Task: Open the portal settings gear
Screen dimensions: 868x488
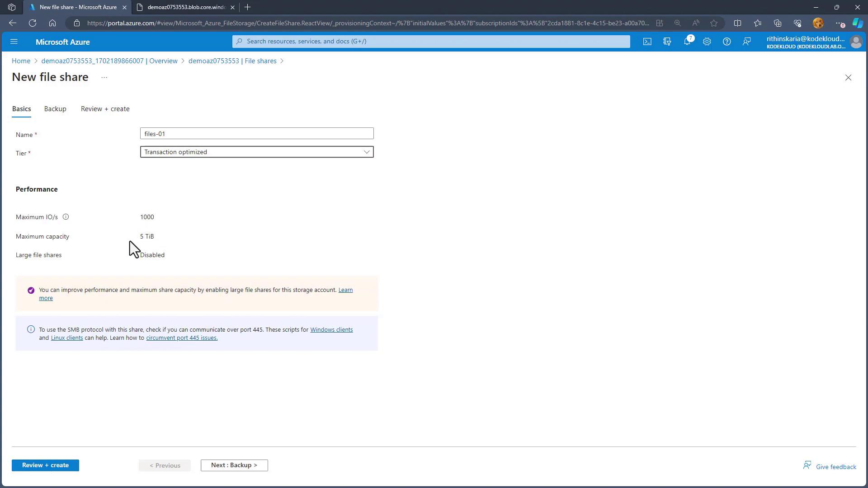Action: 707,42
